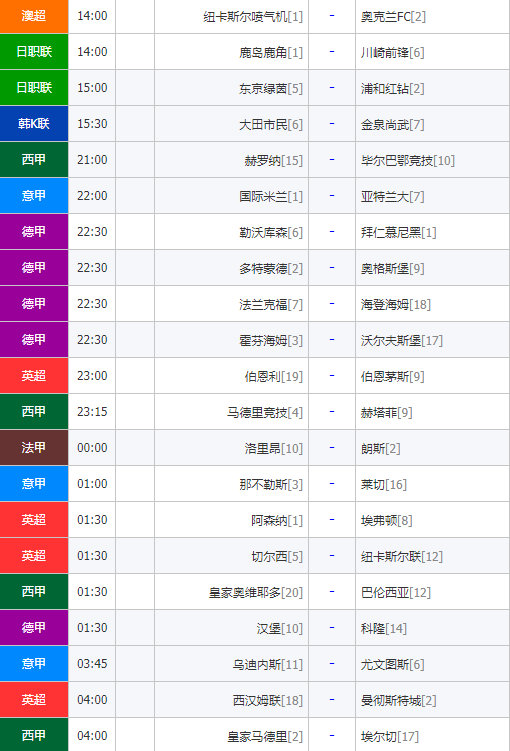
Task: Select the 澳超 league label
Action: point(34,16)
